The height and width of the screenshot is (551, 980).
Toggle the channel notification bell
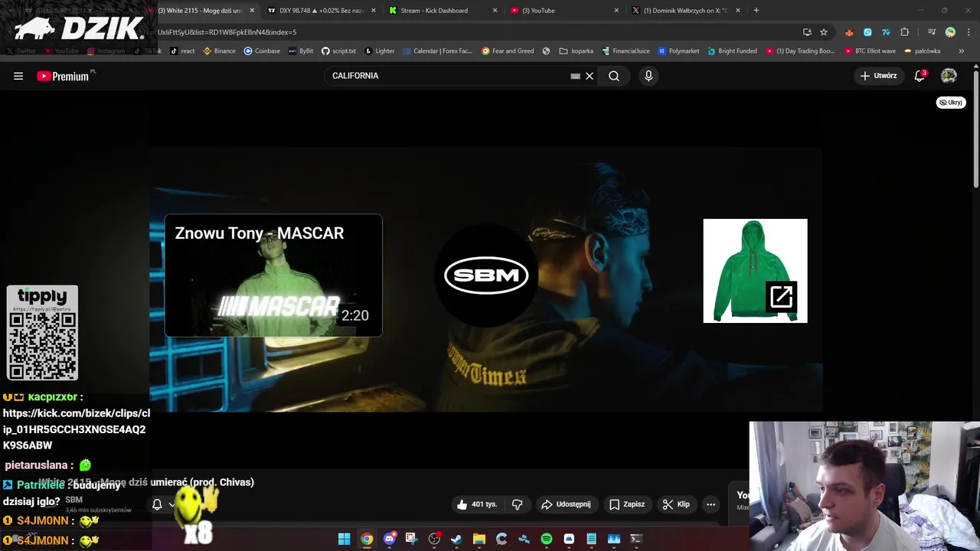[157, 504]
